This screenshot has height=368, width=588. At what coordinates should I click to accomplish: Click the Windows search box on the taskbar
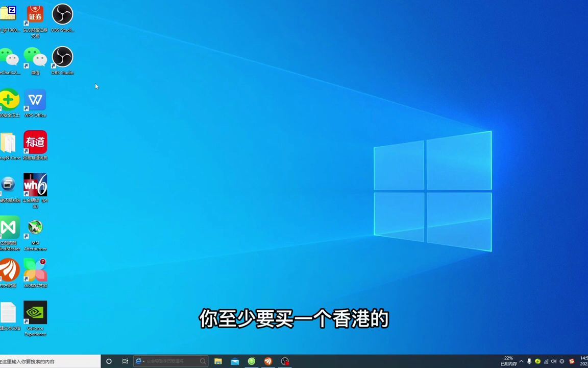click(50, 361)
